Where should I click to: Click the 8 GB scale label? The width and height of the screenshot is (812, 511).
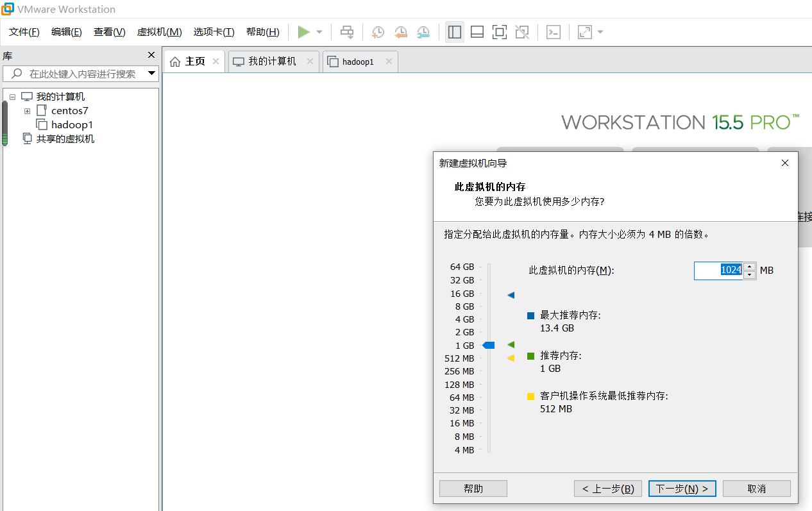(464, 306)
